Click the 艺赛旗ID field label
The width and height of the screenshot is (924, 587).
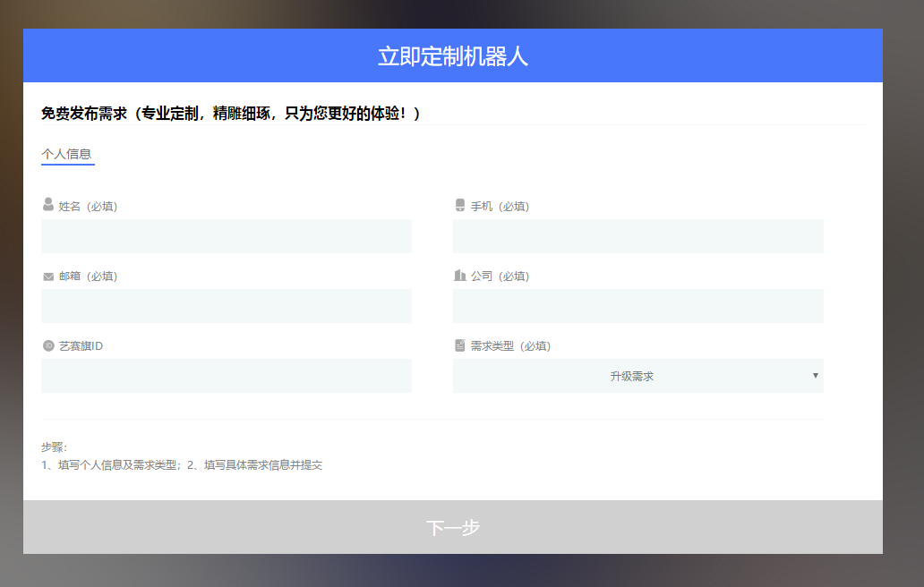point(81,346)
